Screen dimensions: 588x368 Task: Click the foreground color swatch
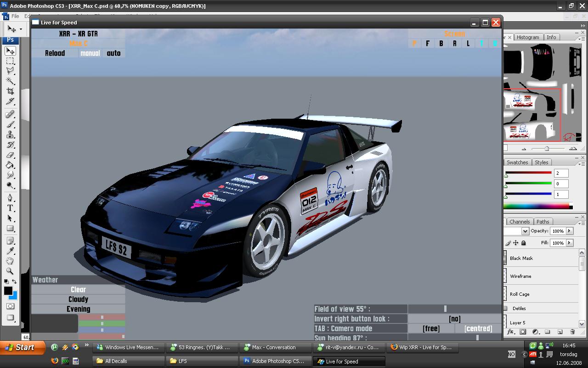pos(8,291)
